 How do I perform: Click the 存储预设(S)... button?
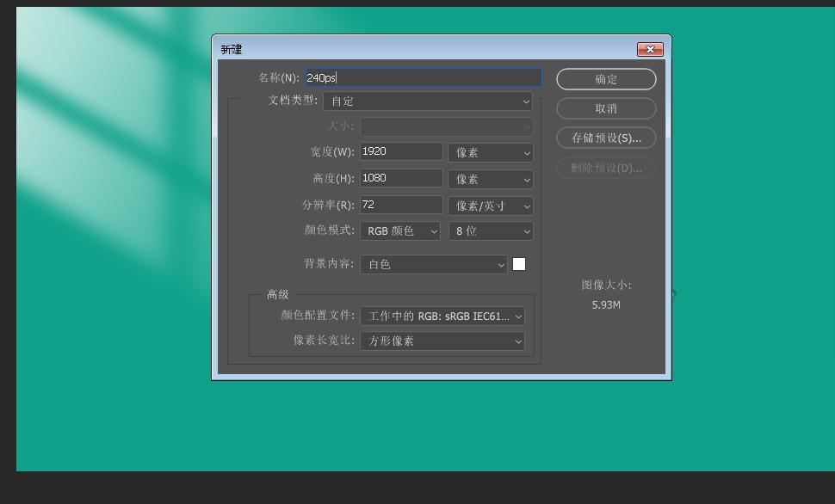click(606, 138)
